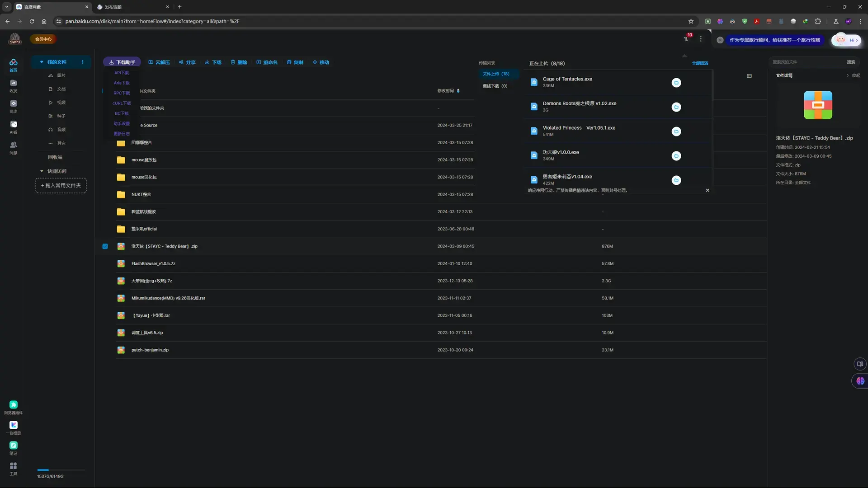Viewport: 868px width, 488px height.
Task: Click the storage usage bar 1537G/6149G
Action: coord(61,470)
